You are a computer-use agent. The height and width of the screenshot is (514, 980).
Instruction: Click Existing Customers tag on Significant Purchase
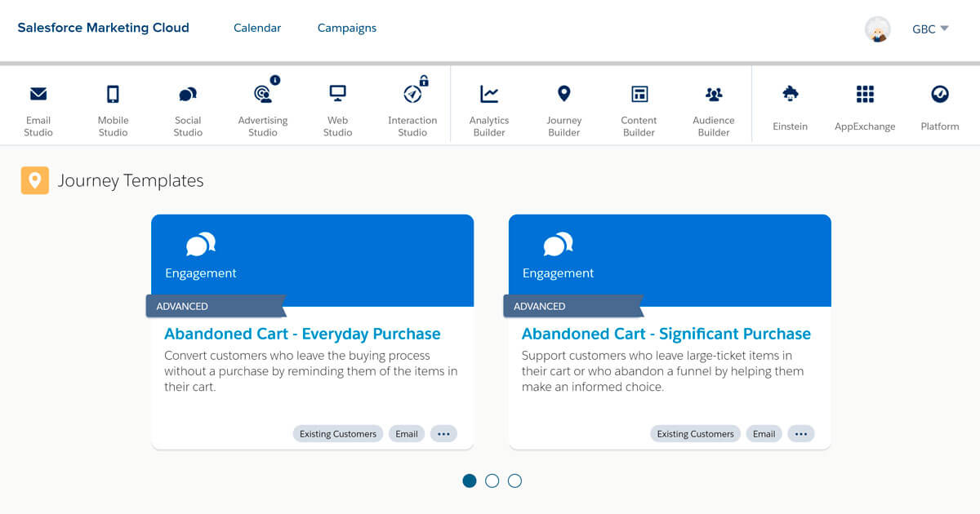[x=696, y=434]
